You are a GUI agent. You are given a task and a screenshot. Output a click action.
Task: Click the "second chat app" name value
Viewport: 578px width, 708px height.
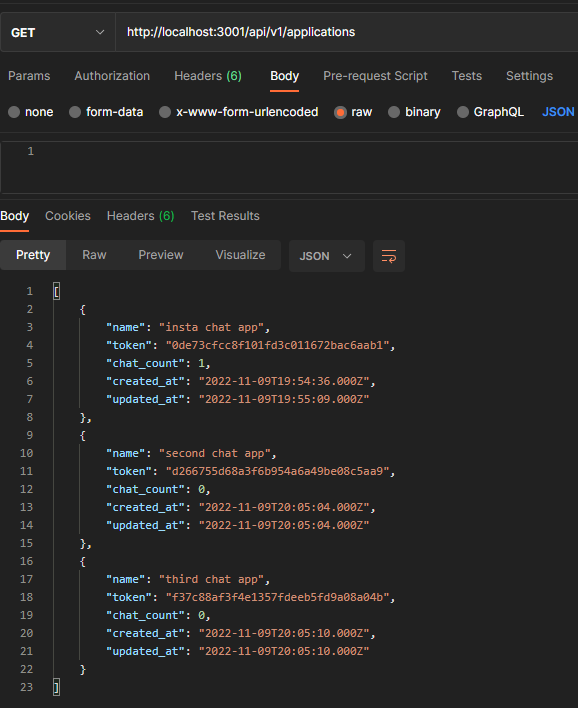tap(214, 453)
